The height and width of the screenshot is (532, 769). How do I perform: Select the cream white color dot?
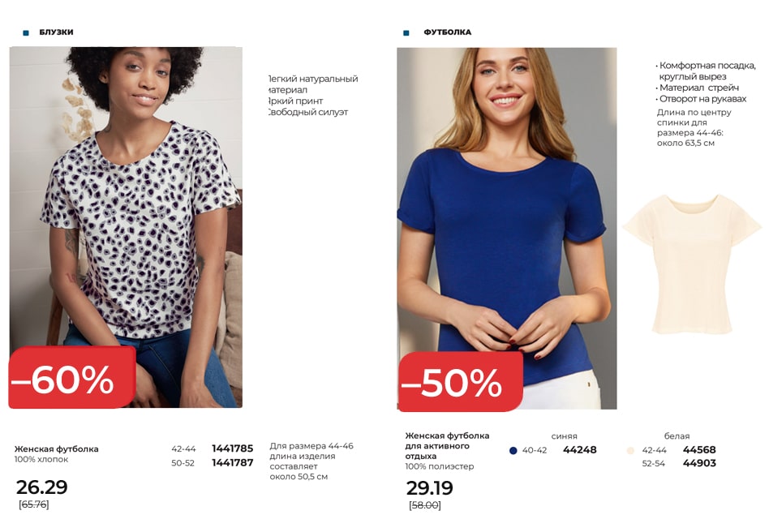[631, 451]
